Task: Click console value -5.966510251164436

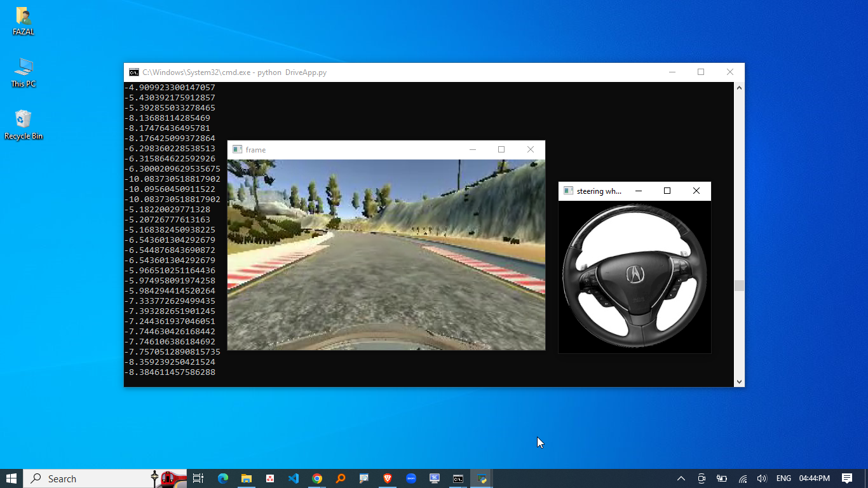Action: (x=170, y=271)
